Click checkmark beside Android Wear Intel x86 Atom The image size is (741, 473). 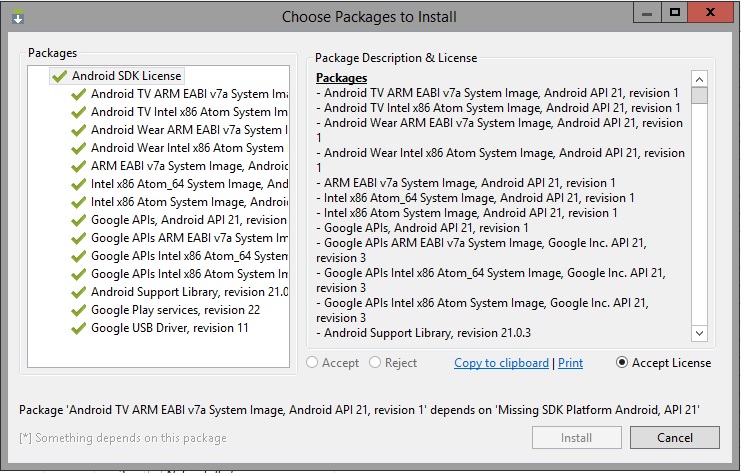coord(79,148)
